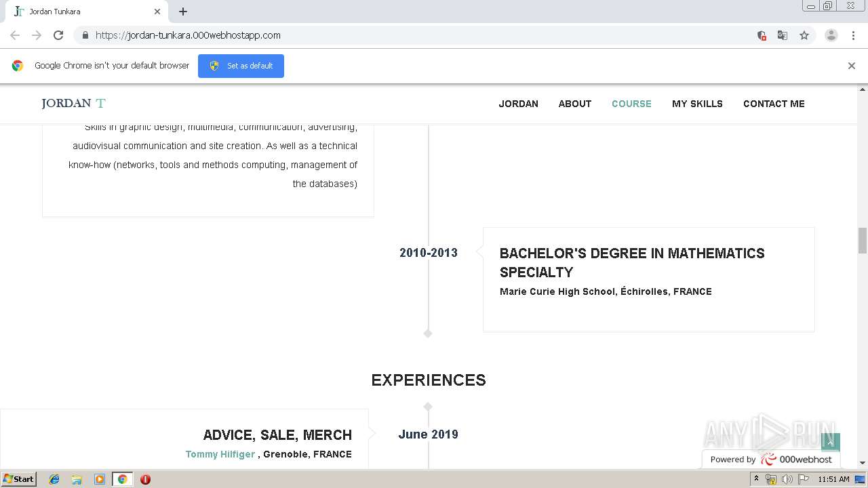Click the 2010-2013 timeline date
Screen dimensions: 868x488
(429, 253)
